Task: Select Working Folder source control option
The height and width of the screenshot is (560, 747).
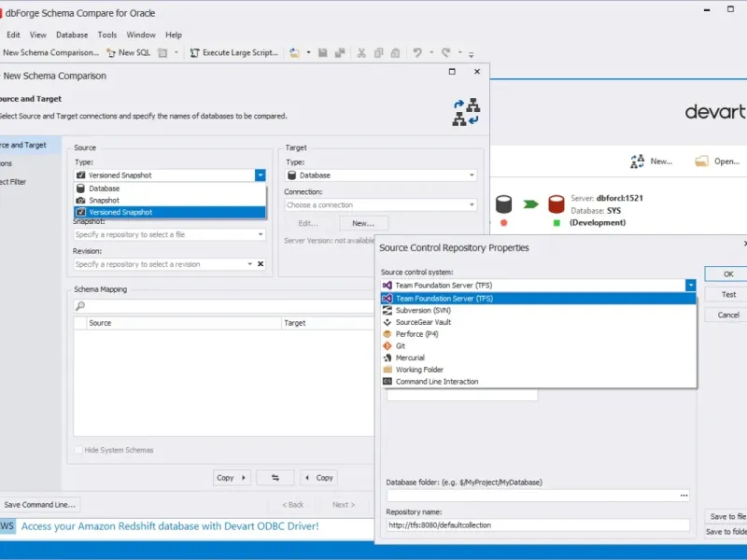Action: [539, 370]
